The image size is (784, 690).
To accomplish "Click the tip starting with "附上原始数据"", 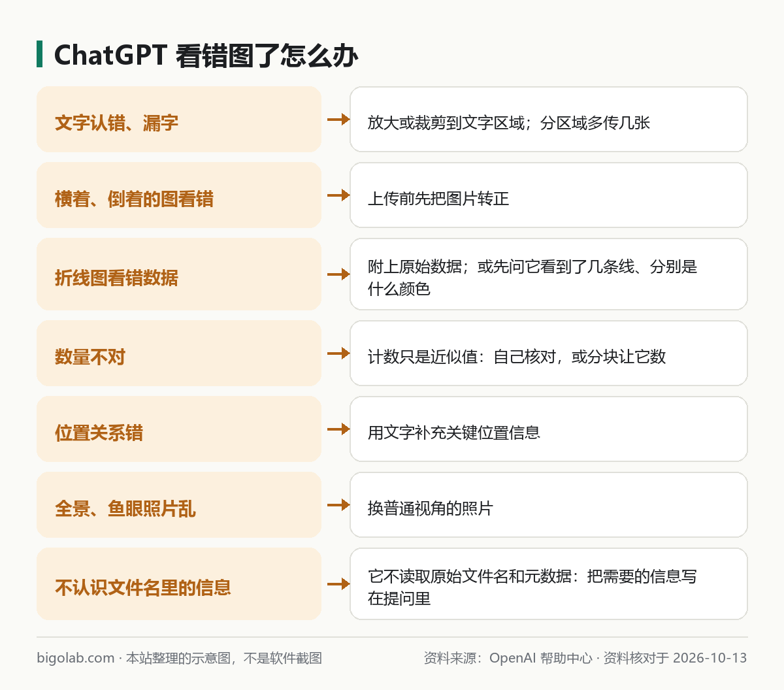I will tap(549, 274).
